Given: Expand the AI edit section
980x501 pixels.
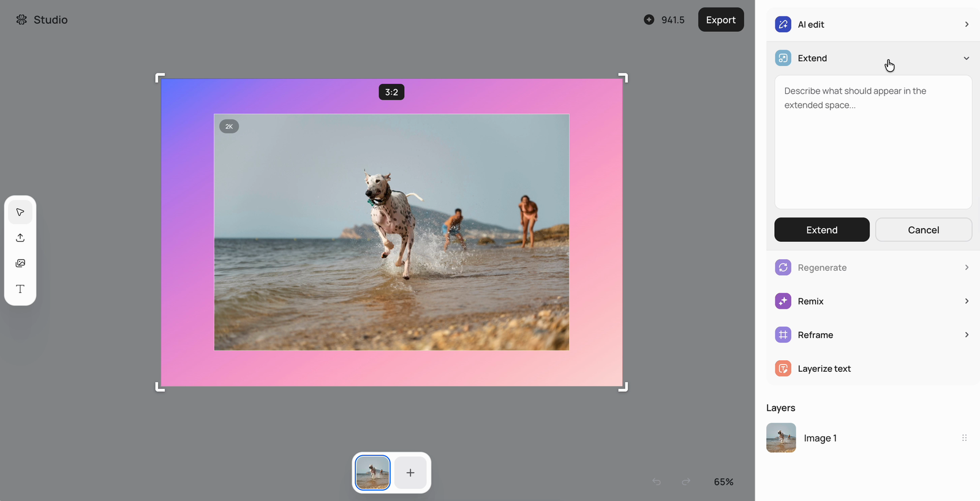Looking at the screenshot, I should coord(967,24).
